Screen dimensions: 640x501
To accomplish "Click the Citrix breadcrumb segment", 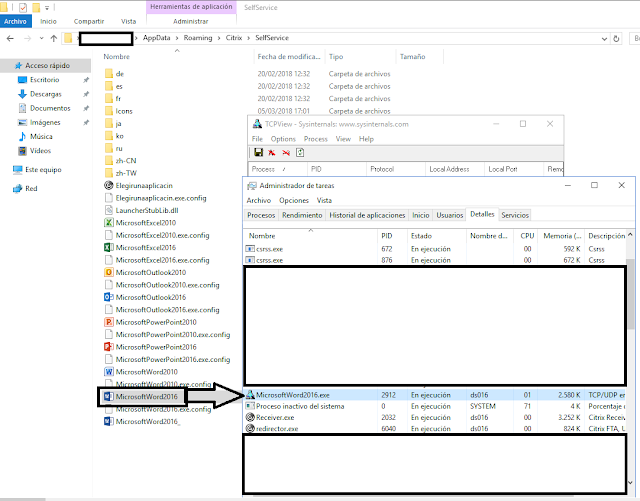I will coord(234,38).
